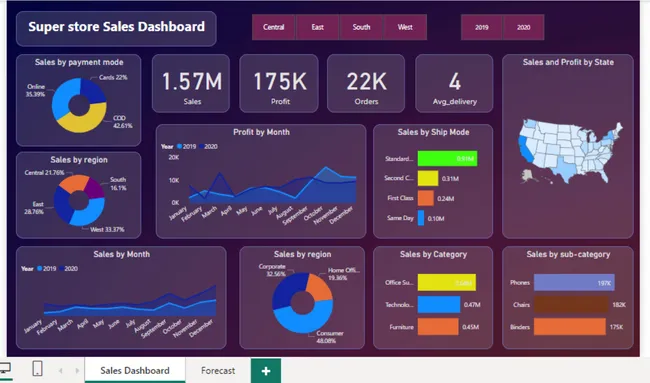Click 2019 legend dot in Sales by Month
Image resolution: width=650 pixels, height=383 pixels.
(40, 269)
